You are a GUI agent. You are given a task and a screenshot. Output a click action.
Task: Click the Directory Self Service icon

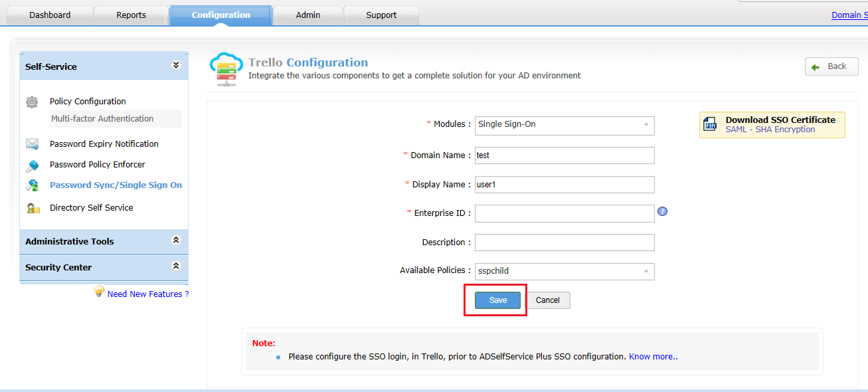(x=33, y=208)
